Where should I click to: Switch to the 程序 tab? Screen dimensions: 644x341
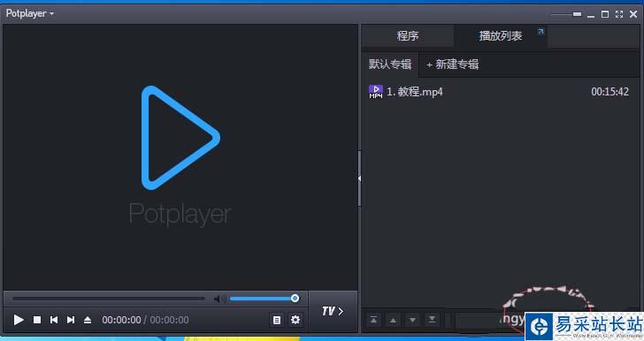click(408, 36)
